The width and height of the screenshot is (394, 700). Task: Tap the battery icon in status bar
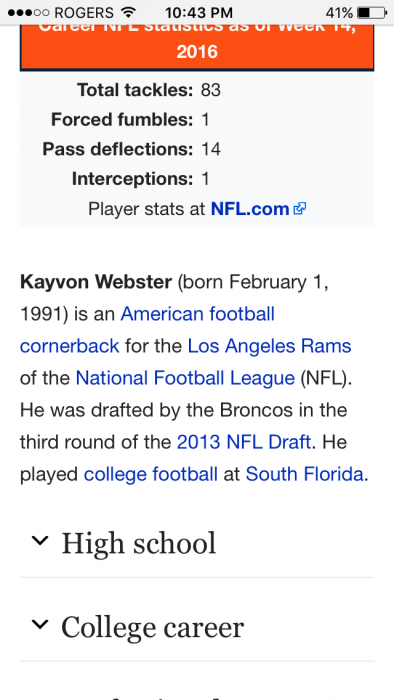(372, 12)
